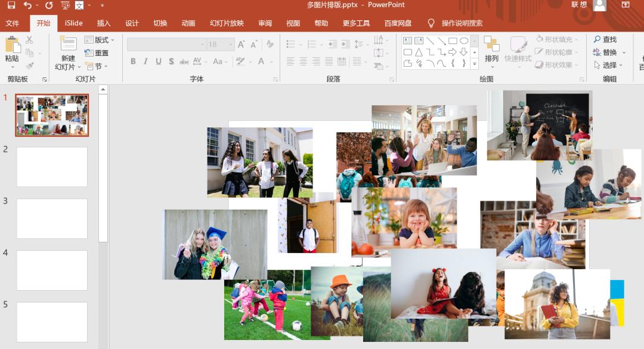This screenshot has height=349, width=644.
Task: Click the Undo arrow icon
Action: tap(27, 5)
